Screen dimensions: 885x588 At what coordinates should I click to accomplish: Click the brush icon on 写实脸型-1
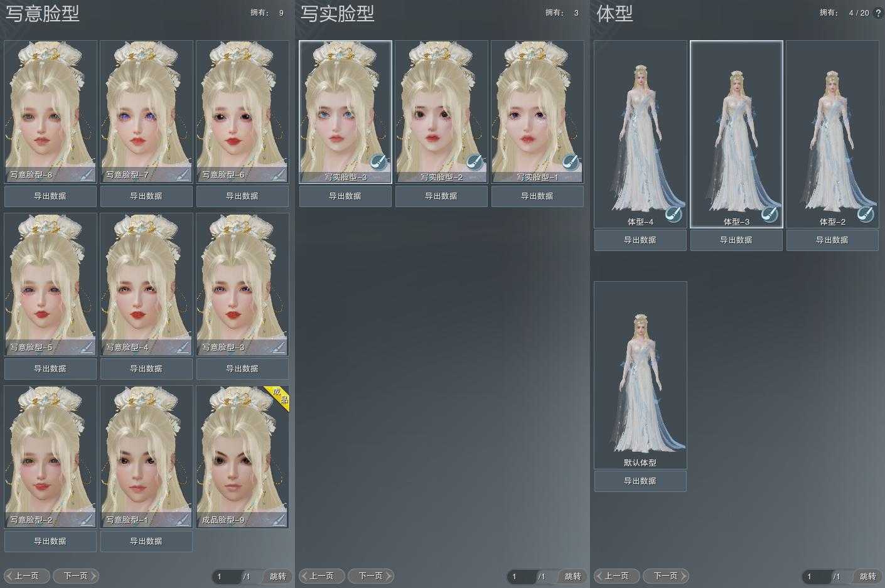pos(570,162)
